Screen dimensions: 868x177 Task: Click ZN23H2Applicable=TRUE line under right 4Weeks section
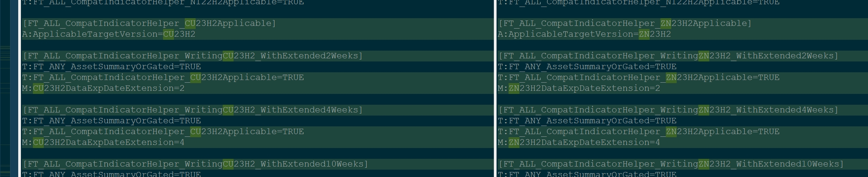click(x=638, y=132)
